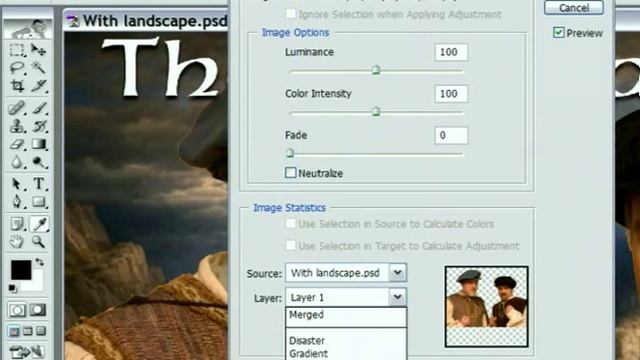
Task: Select the Pen tool
Action: [x=17, y=202]
